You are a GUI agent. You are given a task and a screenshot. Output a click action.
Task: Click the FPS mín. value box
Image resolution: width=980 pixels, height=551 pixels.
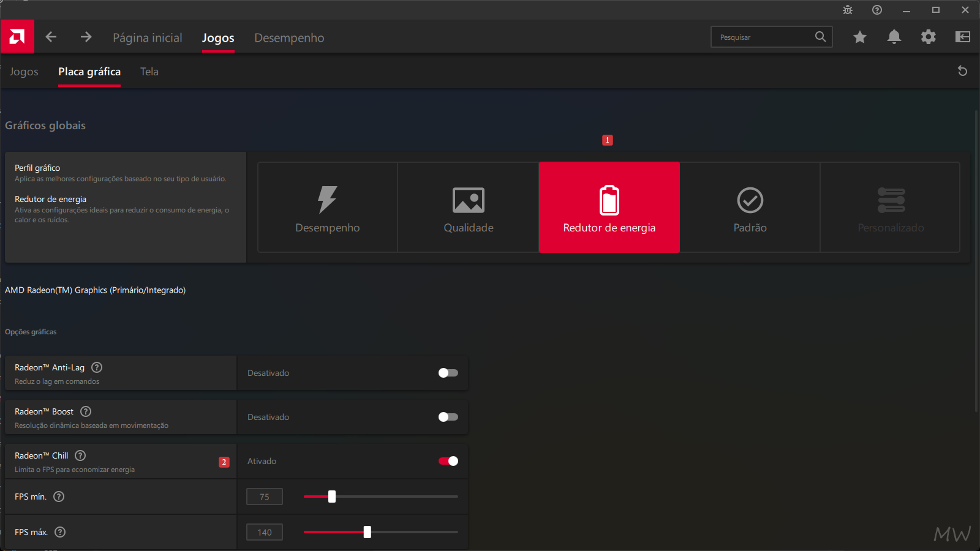[265, 497]
